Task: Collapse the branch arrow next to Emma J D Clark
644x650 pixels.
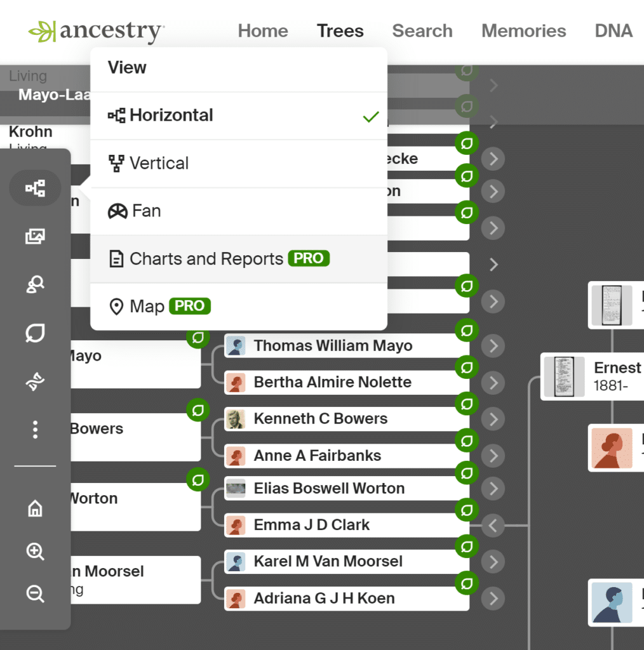Action: (493, 526)
